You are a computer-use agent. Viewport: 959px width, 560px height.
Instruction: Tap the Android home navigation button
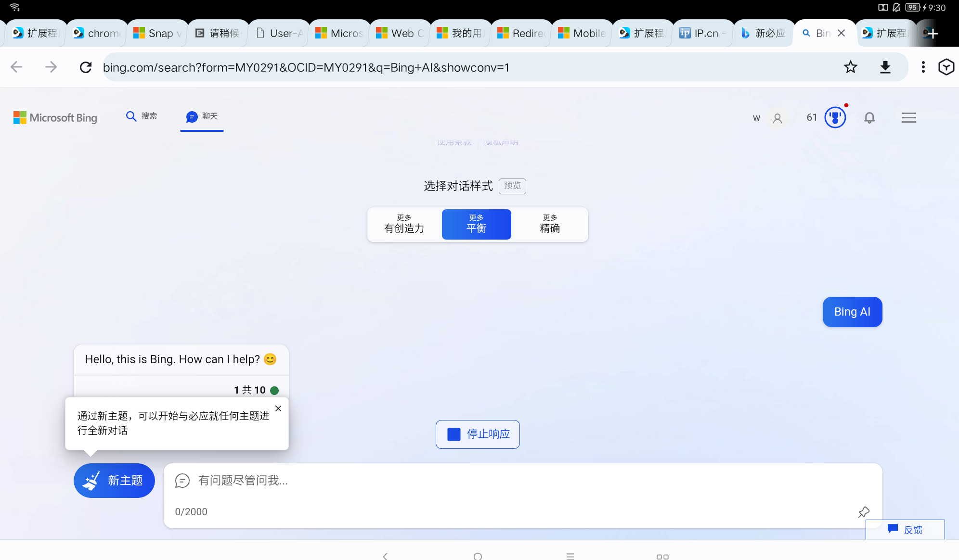pyautogui.click(x=478, y=556)
